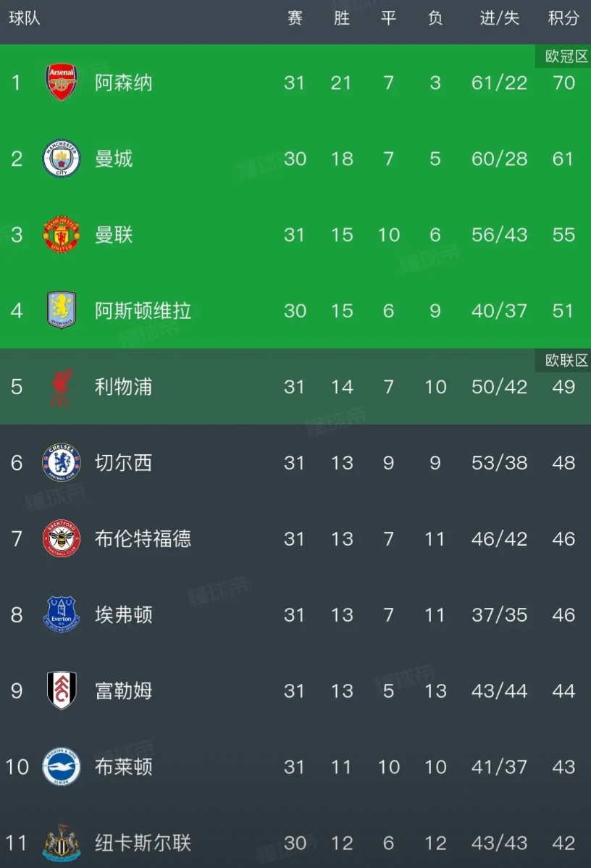Select the Manchester United crest
591x868 pixels.
tap(62, 235)
